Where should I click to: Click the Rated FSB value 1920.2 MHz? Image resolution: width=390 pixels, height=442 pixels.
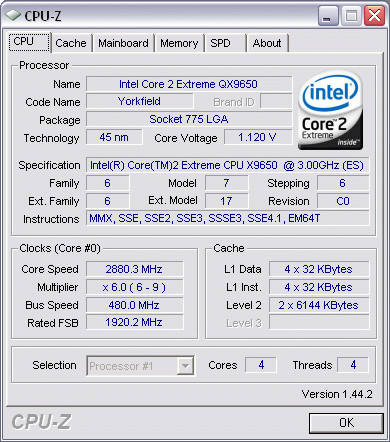pyautogui.click(x=134, y=322)
